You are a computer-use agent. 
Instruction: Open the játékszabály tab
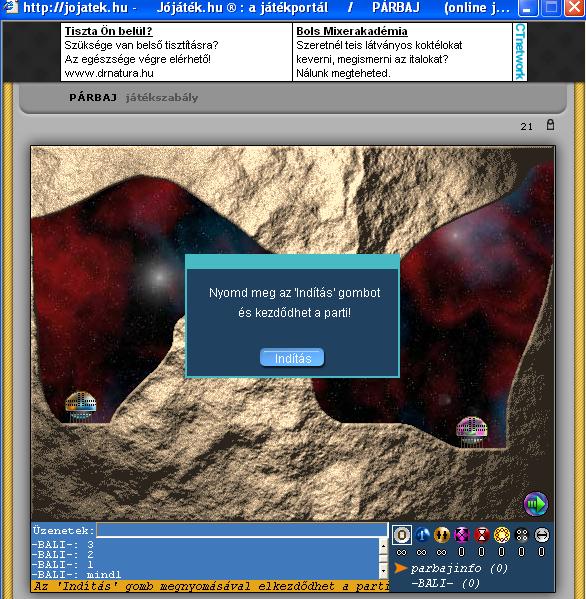point(162,98)
